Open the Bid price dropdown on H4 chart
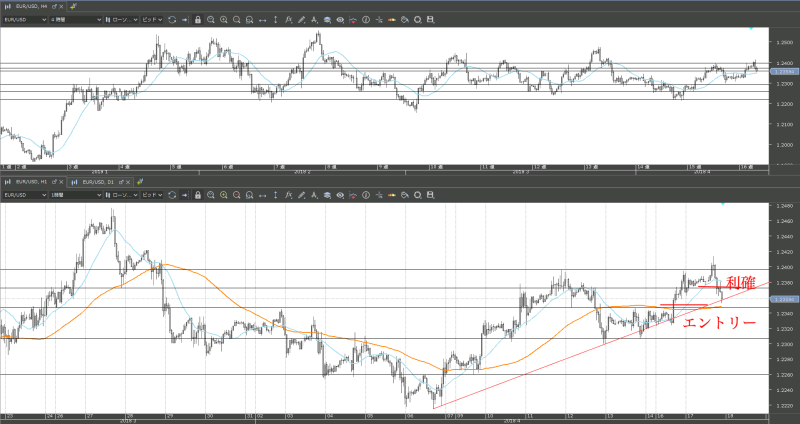This screenshot has height=424, width=800. pyautogui.click(x=152, y=20)
